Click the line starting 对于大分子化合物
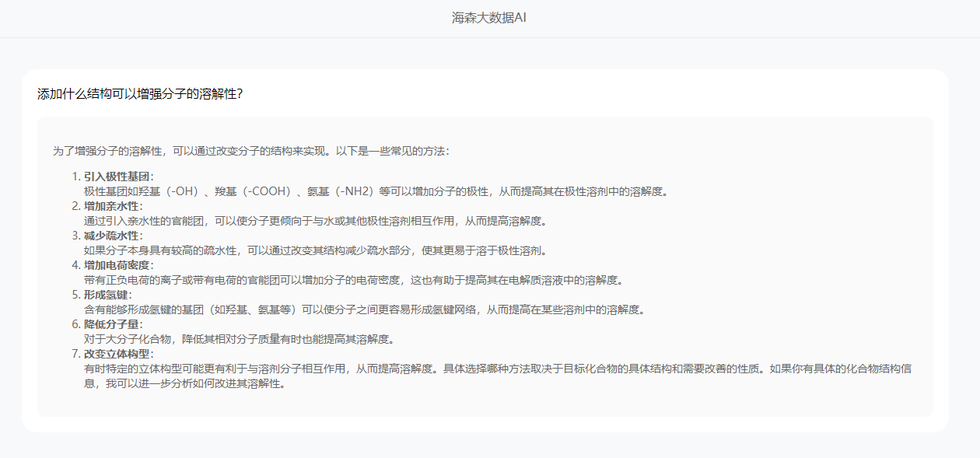The height and width of the screenshot is (458, 980). 240,339
